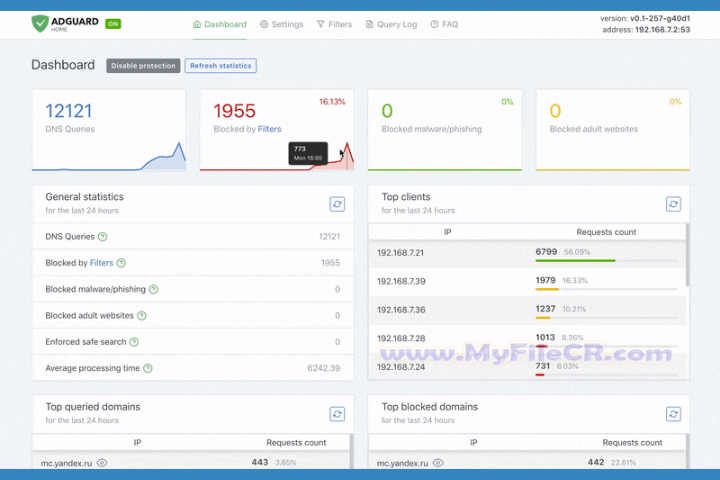Click help icon beside Average processing time

148,368
